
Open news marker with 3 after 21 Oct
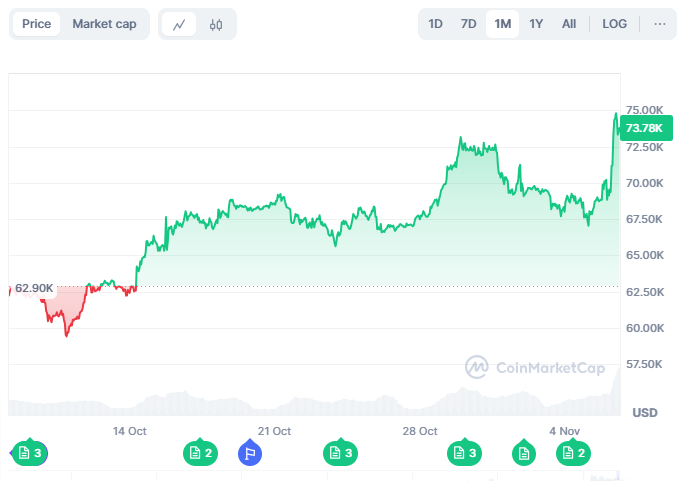(x=340, y=453)
